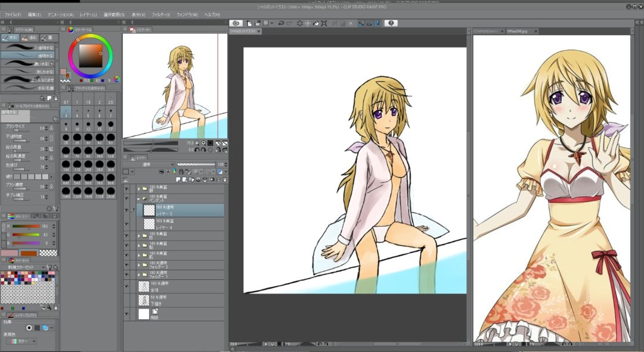Image resolution: width=644 pixels, height=352 pixels.
Task: Open the 編集(E) menu
Action: pyautogui.click(x=35, y=14)
